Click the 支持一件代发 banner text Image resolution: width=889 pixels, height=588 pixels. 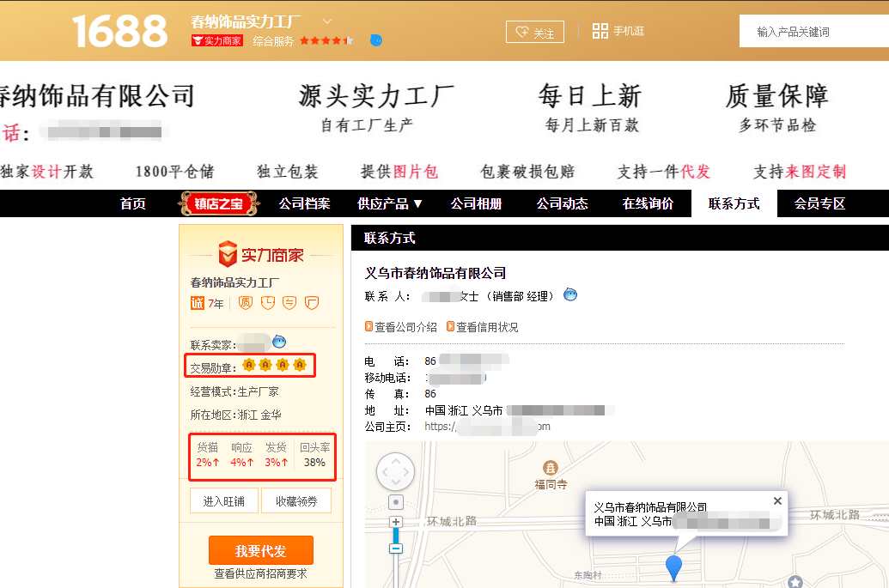point(663,172)
